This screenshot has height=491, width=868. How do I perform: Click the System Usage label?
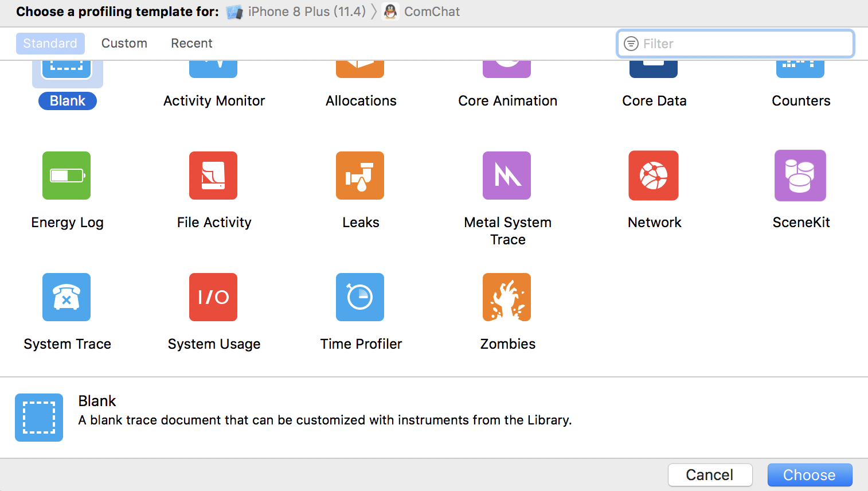214,344
